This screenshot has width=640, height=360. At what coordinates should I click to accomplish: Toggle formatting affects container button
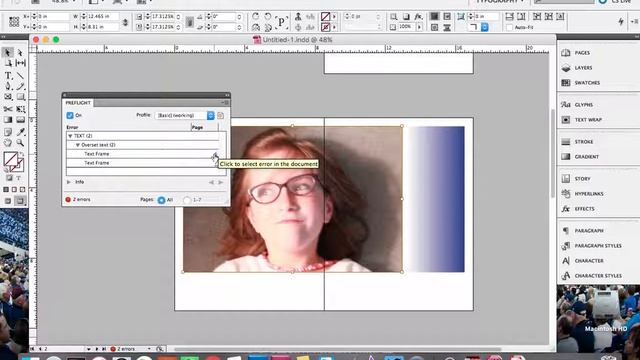(x=9, y=178)
